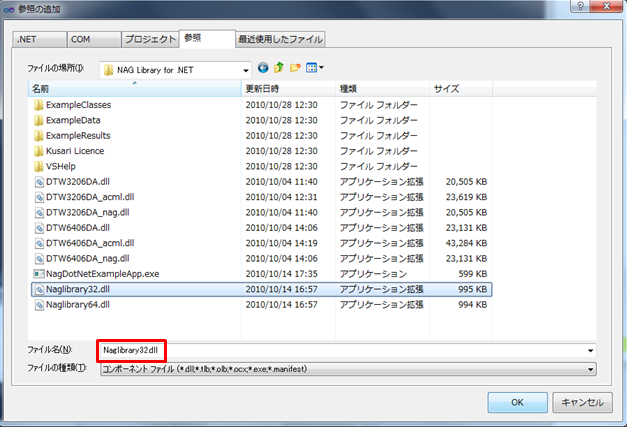Open the ファイルの種類 filter dropdown

[591, 369]
